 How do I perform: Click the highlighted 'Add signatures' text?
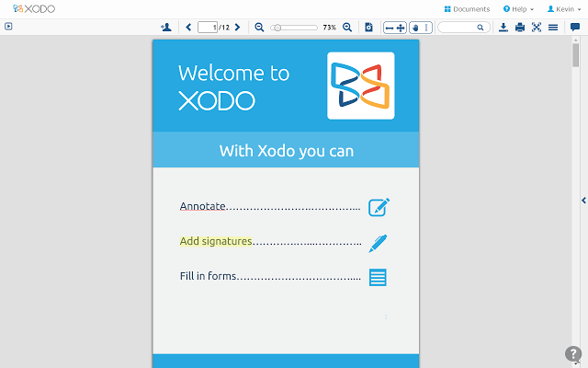[216, 241]
